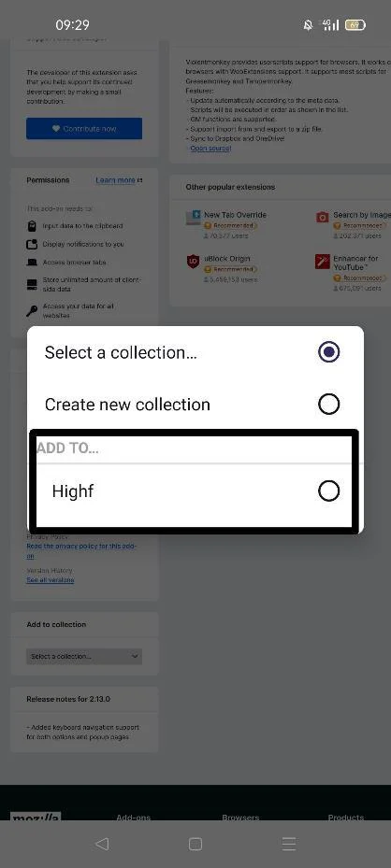Tap the Android home square icon
This screenshot has height=868, width=391.
click(x=195, y=844)
